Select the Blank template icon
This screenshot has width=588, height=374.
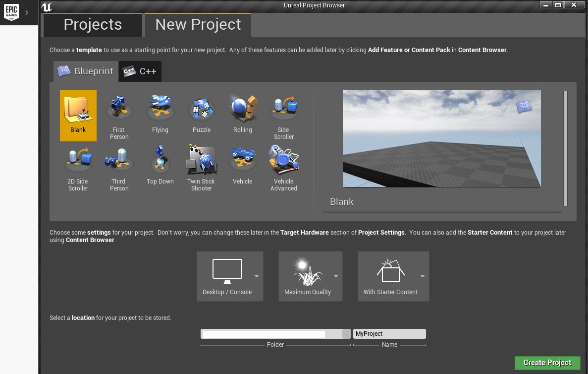tap(78, 109)
